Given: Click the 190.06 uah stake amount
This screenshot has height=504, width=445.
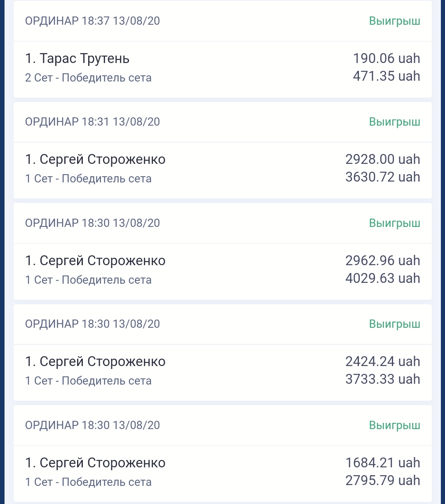Looking at the screenshot, I should click(x=386, y=58).
